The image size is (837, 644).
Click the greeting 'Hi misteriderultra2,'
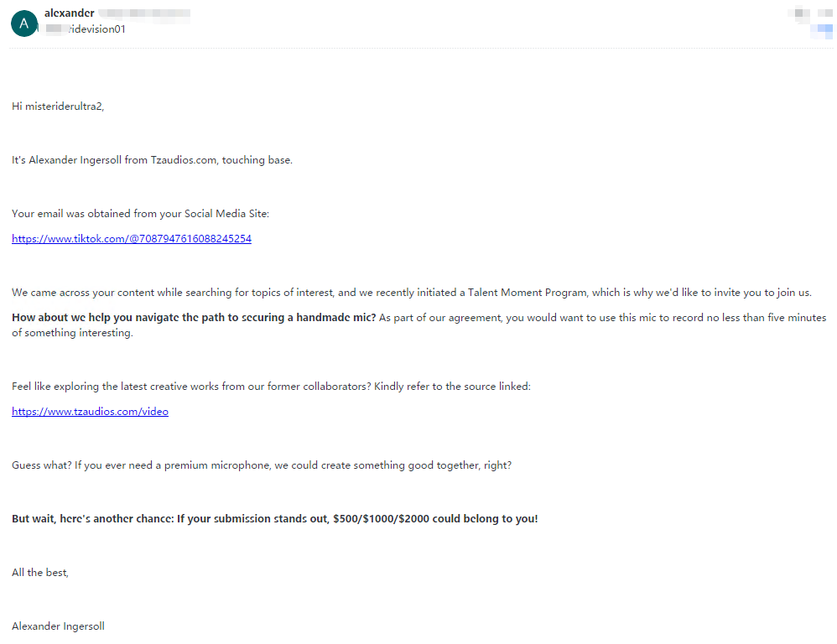coord(58,106)
